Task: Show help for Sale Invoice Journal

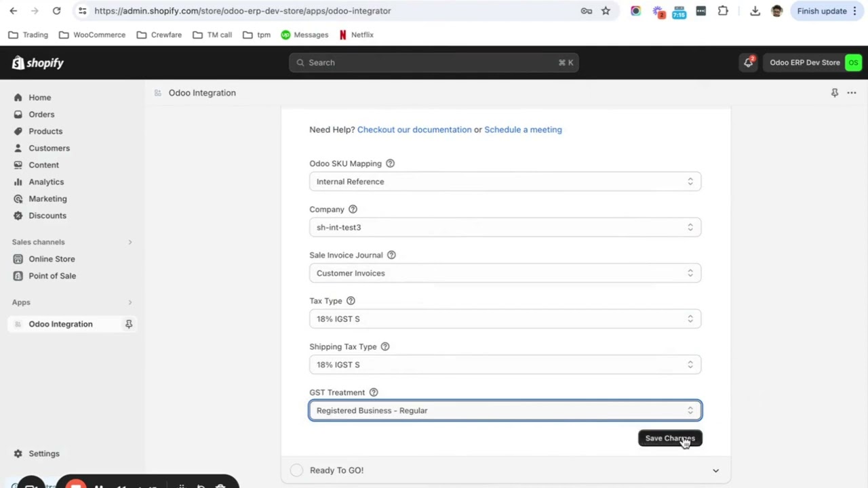Action: click(x=391, y=255)
